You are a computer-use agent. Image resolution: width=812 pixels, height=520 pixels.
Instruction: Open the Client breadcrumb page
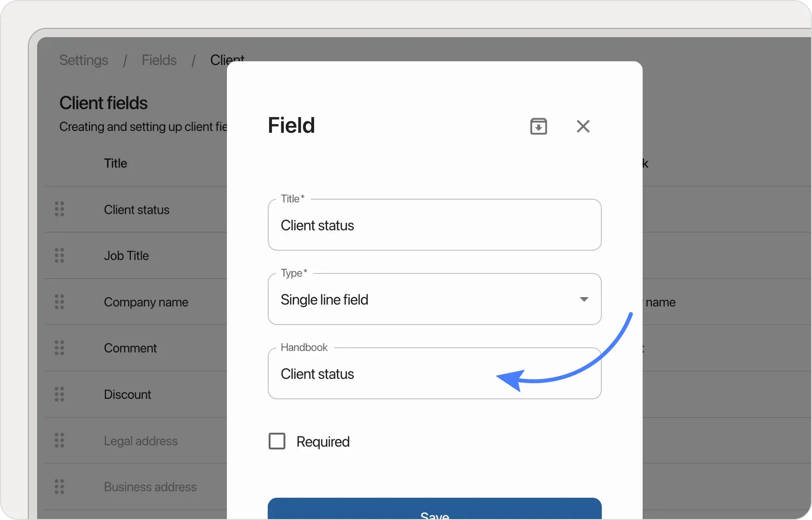[x=227, y=60]
